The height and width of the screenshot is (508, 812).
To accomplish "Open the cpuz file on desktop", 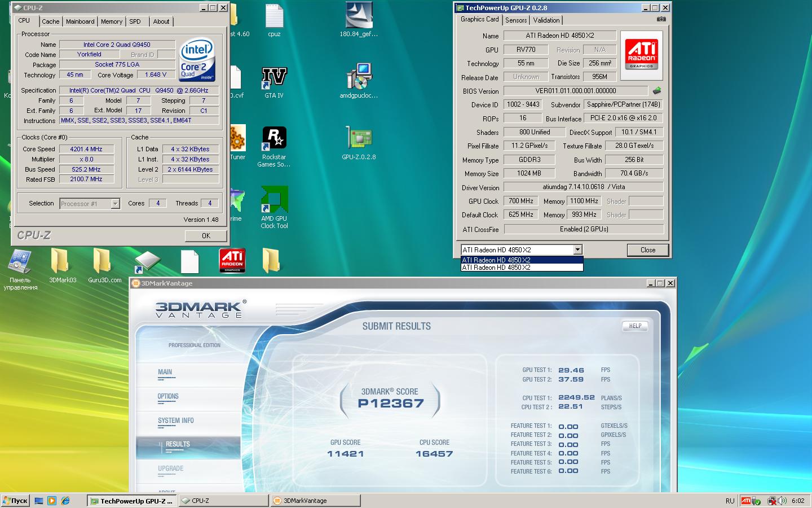I will [274, 19].
